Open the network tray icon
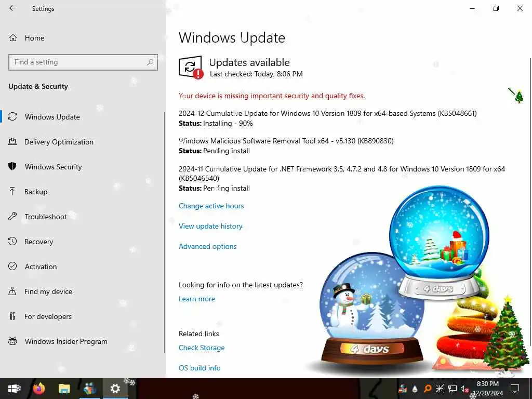The height and width of the screenshot is (399, 532). pyautogui.click(x=453, y=389)
